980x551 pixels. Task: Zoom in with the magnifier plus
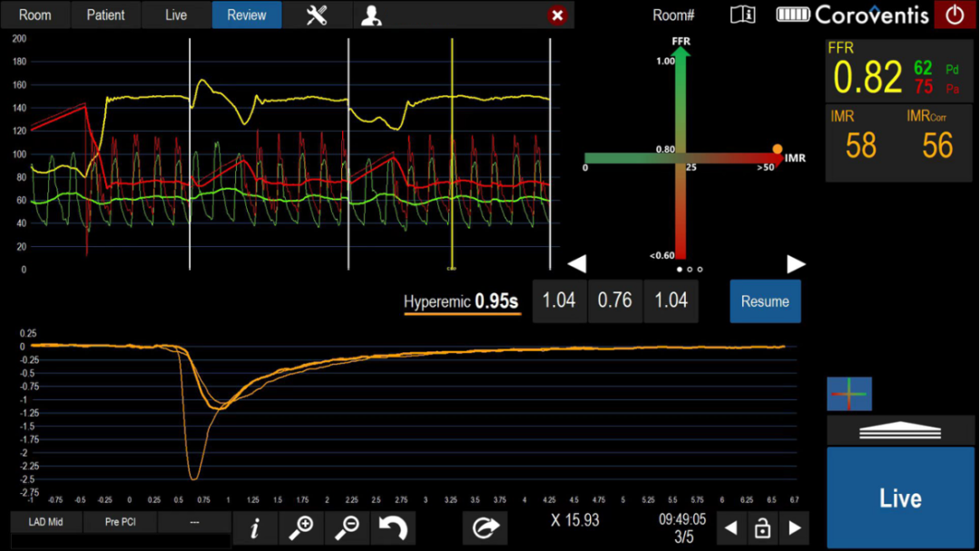point(300,528)
